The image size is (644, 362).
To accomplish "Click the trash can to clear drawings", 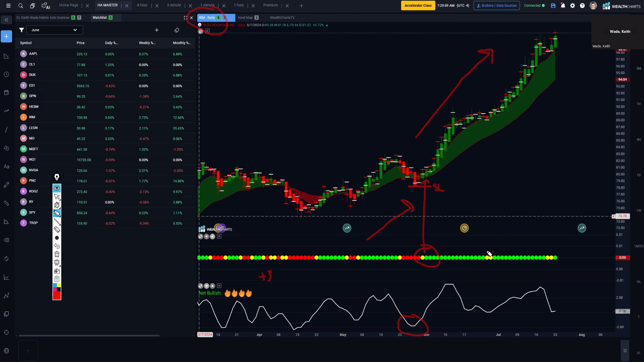I will pos(57,254).
